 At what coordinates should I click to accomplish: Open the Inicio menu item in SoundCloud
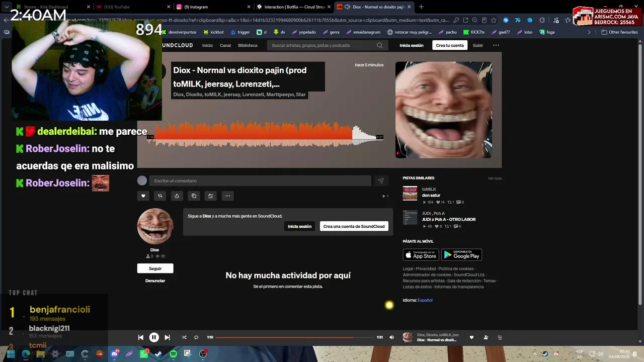click(207, 45)
